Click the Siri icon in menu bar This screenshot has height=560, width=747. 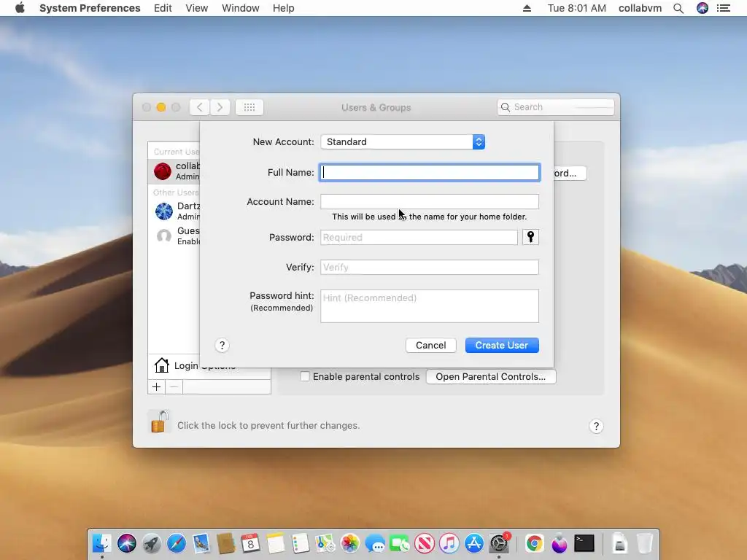[703, 8]
